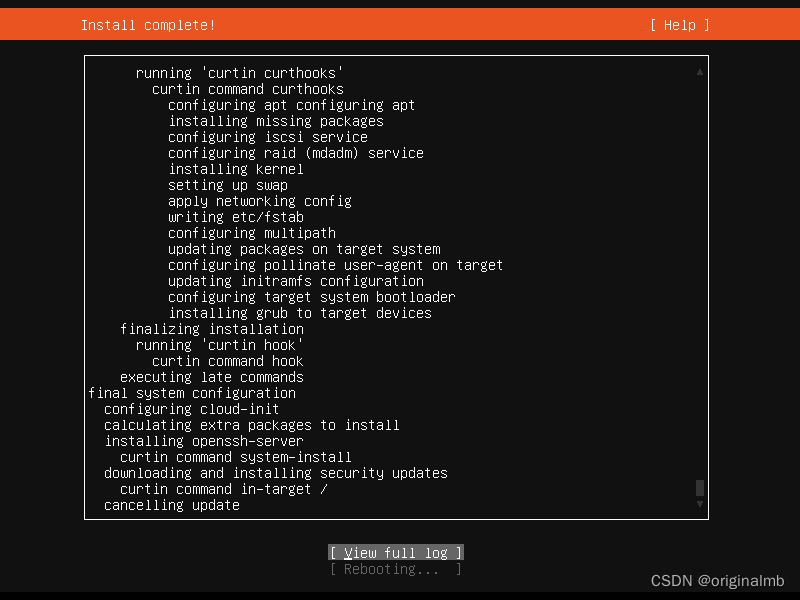Click the scrollbar up arrow
This screenshot has height=600, width=800.
699,70
